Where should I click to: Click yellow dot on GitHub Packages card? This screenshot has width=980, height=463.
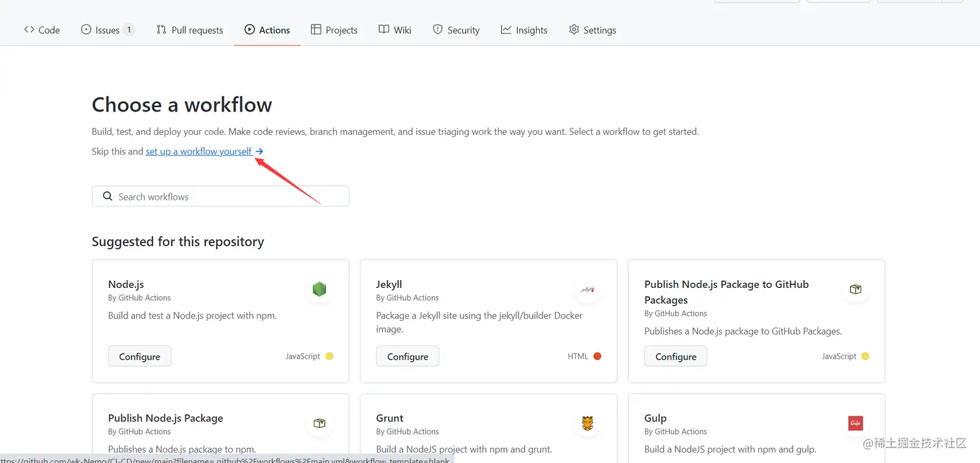tap(865, 356)
